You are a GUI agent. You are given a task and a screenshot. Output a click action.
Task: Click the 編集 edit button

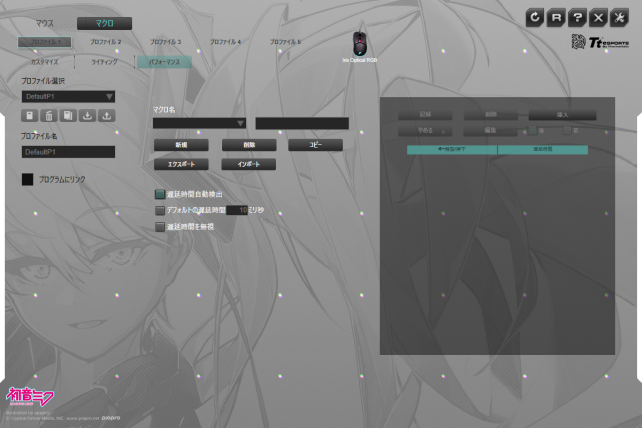[491, 131]
